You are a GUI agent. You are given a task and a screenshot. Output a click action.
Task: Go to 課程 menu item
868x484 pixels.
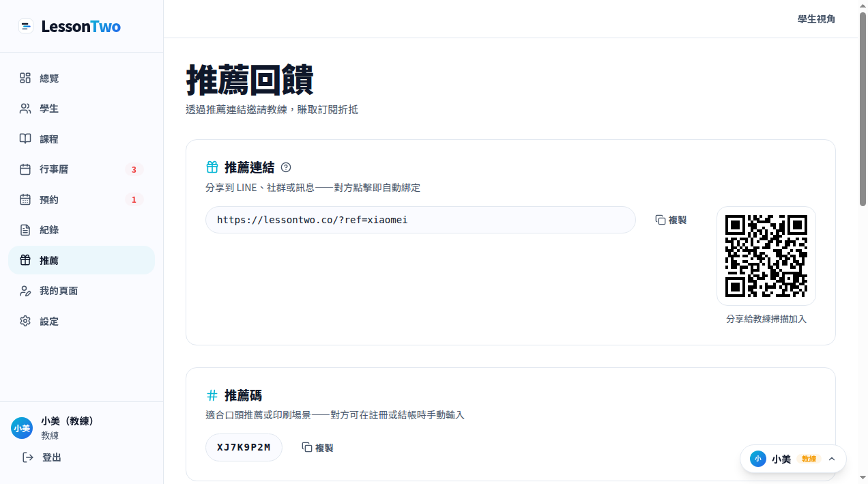[82, 139]
